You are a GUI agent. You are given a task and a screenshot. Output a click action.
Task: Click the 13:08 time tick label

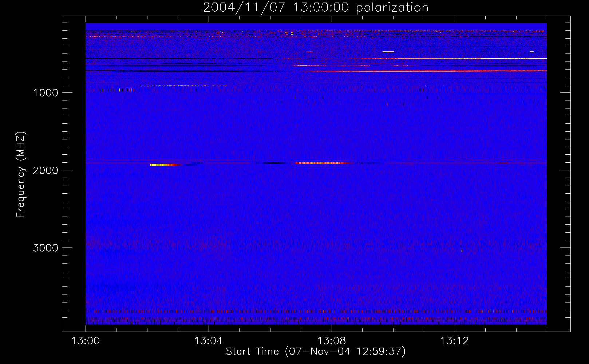[332, 341]
